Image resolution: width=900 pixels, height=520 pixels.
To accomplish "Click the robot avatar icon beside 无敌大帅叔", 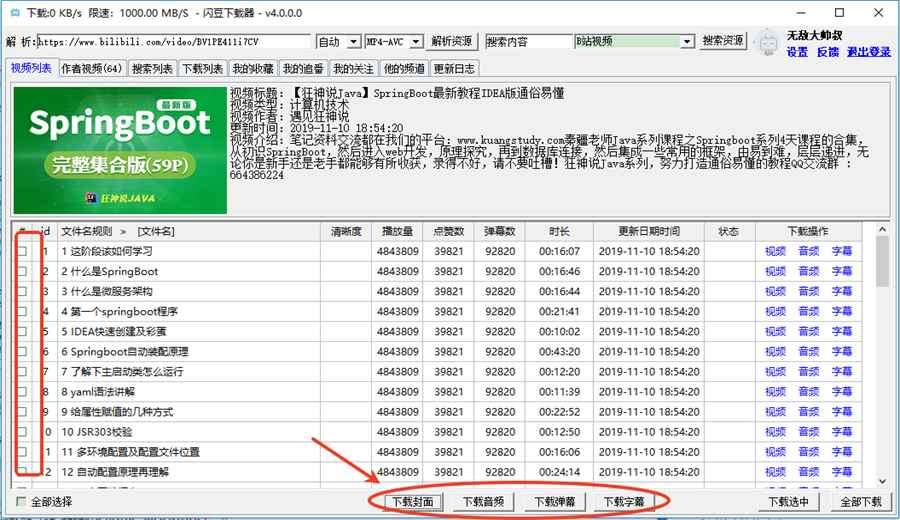I will [767, 43].
